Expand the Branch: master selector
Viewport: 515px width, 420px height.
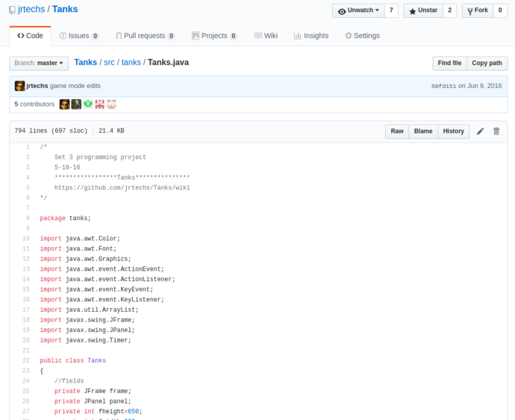(x=39, y=63)
